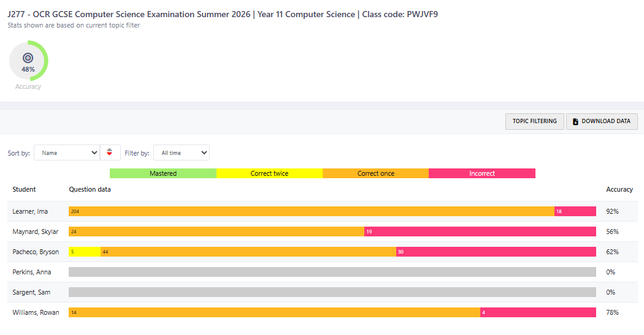The height and width of the screenshot is (335, 644).
Task: Click Skylar Maynard's orange correct-once bar
Action: click(217, 231)
